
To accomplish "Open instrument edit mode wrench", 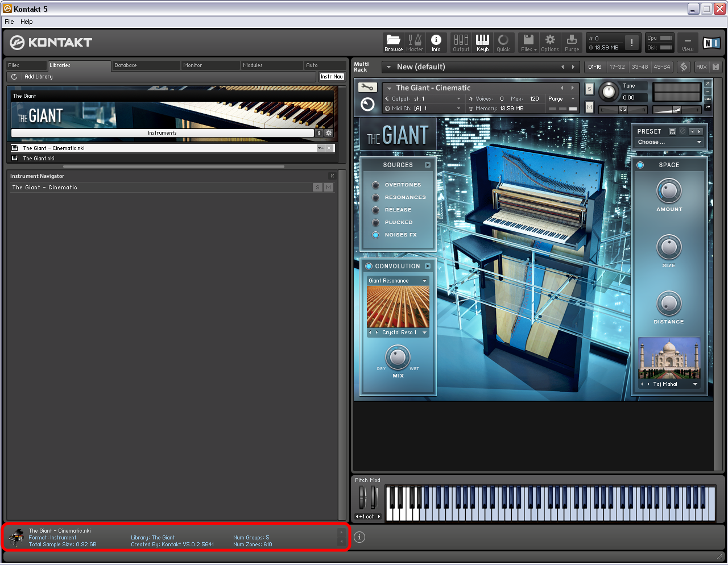I will pyautogui.click(x=367, y=88).
